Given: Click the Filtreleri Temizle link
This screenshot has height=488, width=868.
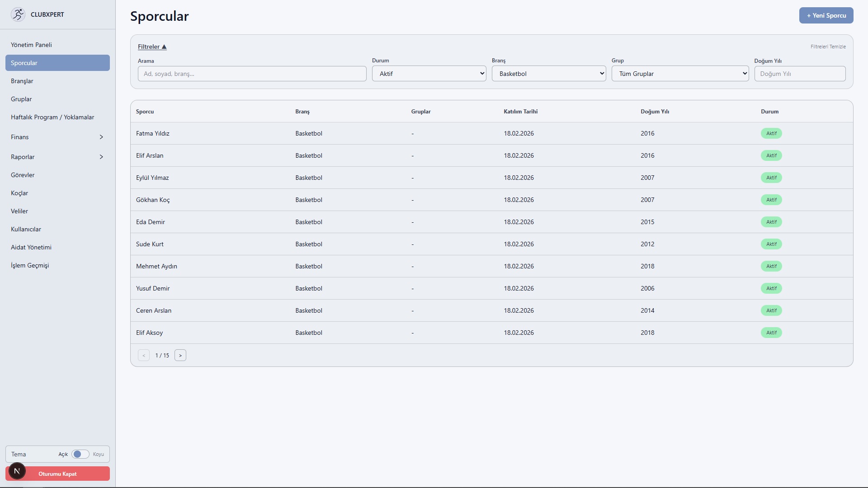Looking at the screenshot, I should click(828, 47).
